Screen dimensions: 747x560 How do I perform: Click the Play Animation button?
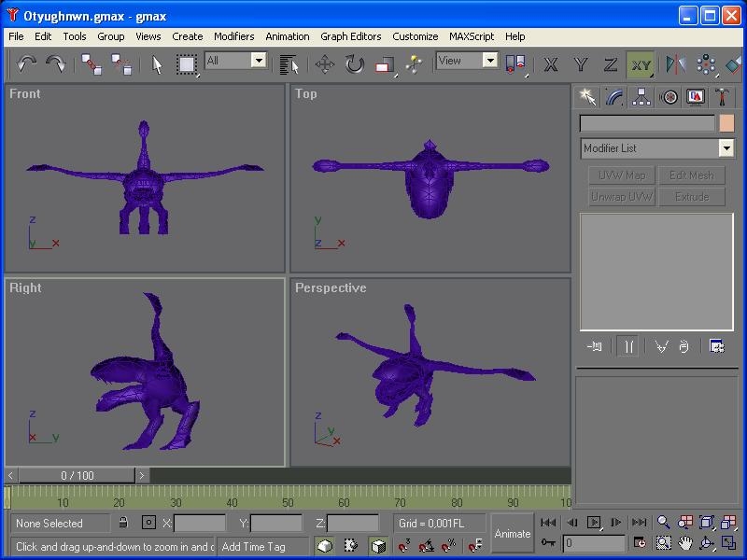click(594, 523)
